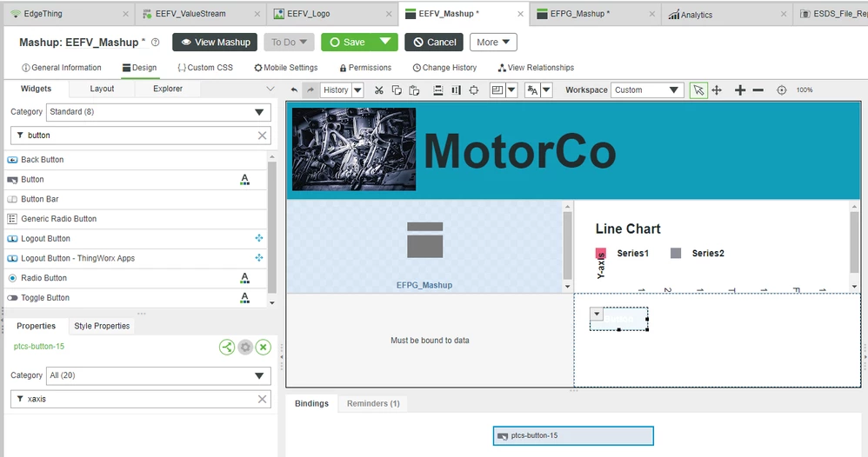This screenshot has height=457, width=868.
Task: Click green share bindings icon for ptcs-button-15
Action: click(x=227, y=347)
